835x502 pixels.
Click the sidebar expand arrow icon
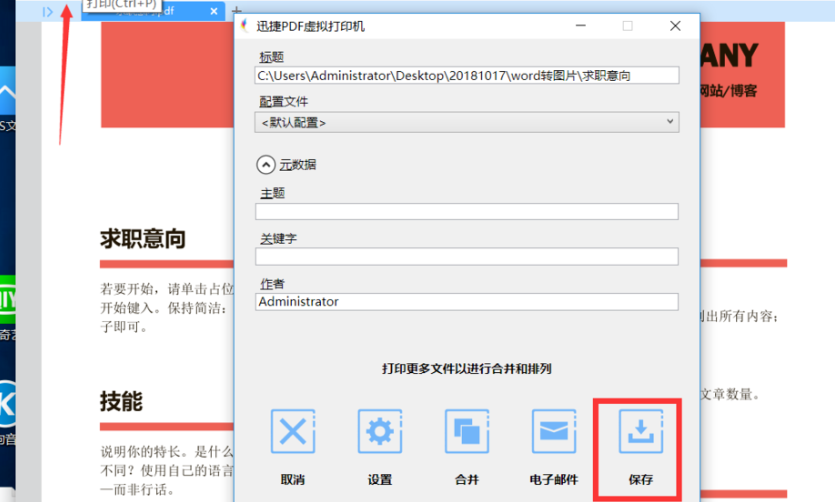[48, 12]
